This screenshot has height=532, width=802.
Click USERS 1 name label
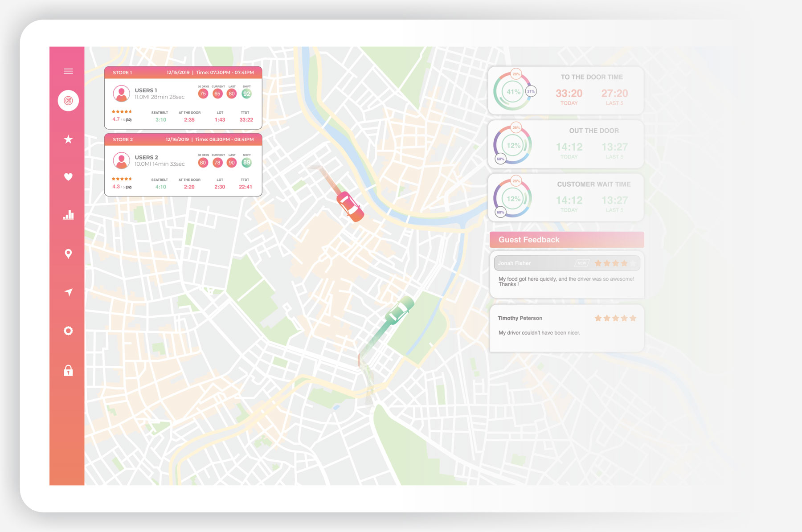(x=146, y=90)
